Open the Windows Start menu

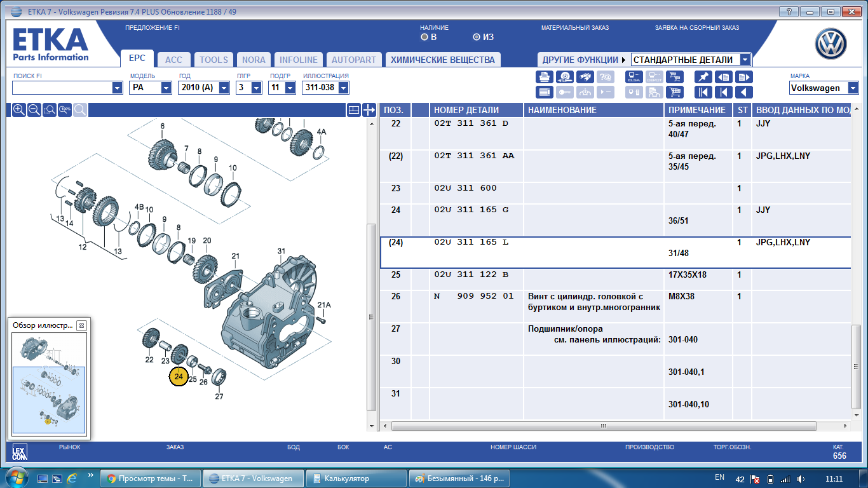15,477
